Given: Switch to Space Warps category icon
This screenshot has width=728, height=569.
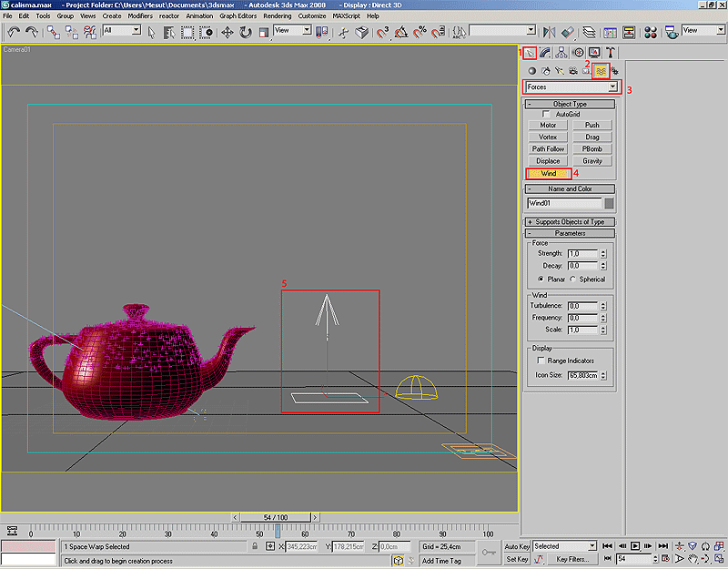Looking at the screenshot, I should pos(601,70).
